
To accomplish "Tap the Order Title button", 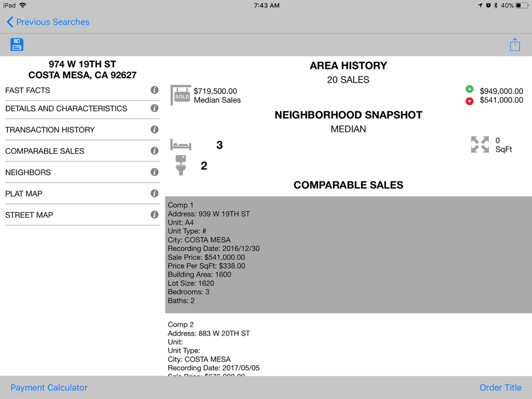I will (x=500, y=388).
